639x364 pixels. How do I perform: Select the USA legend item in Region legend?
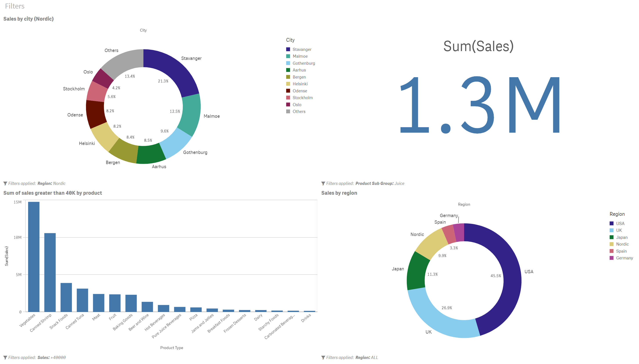[620, 223]
